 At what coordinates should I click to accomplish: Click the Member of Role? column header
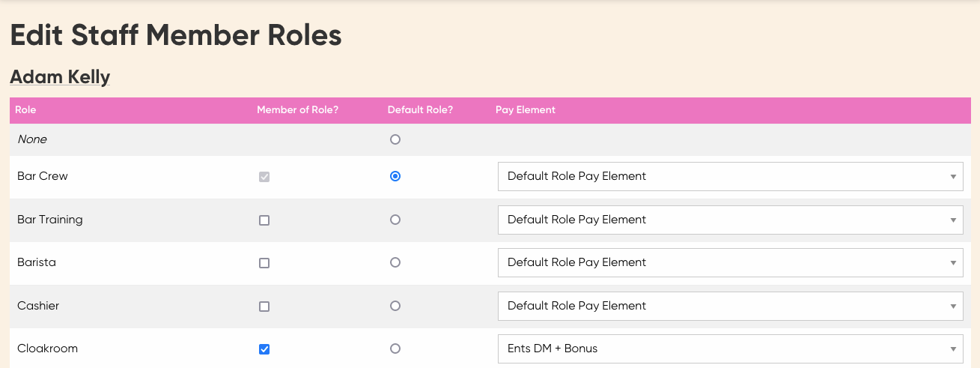coord(297,110)
